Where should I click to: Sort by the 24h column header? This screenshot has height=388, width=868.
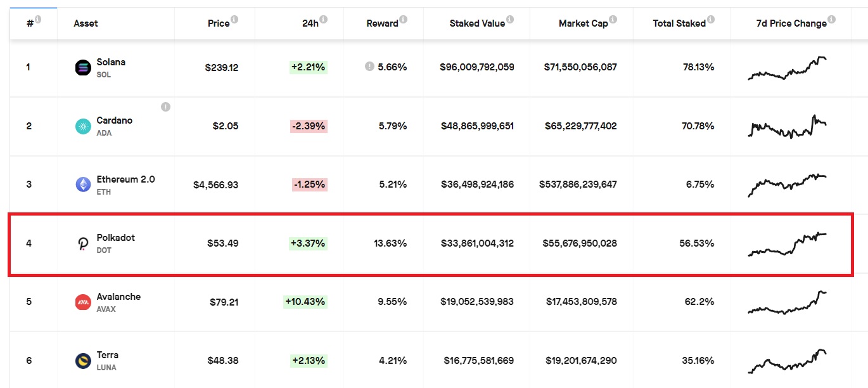pyautogui.click(x=310, y=23)
